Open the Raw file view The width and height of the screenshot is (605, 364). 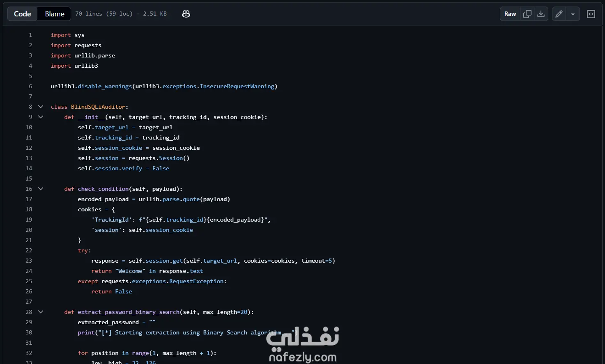coord(510,14)
